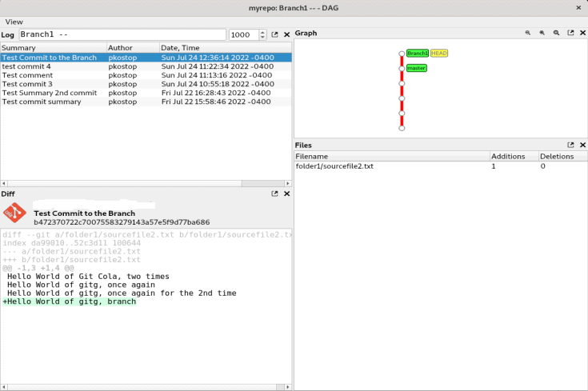Decrease the commit count spinner value

tap(262, 37)
